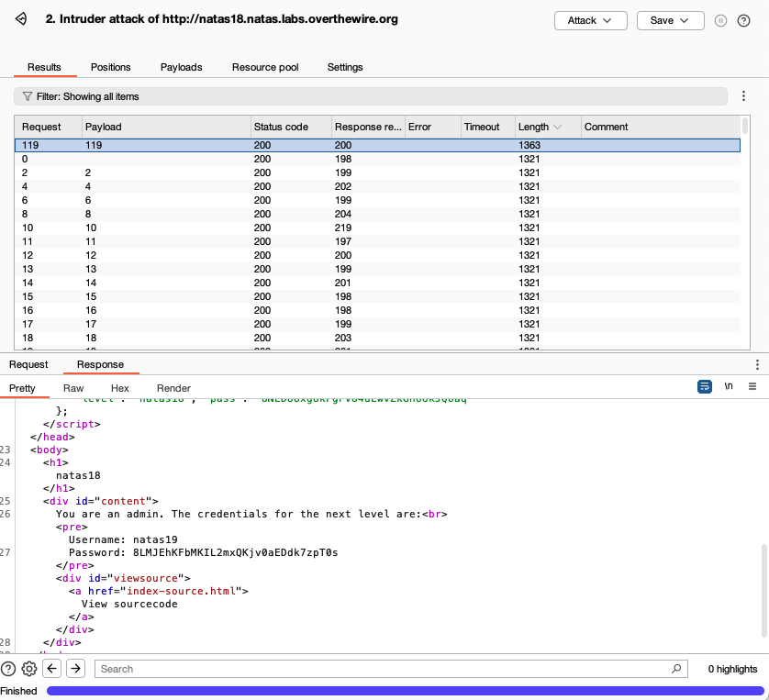Expand the Save dropdown
The height and width of the screenshot is (700, 769).
click(x=670, y=20)
